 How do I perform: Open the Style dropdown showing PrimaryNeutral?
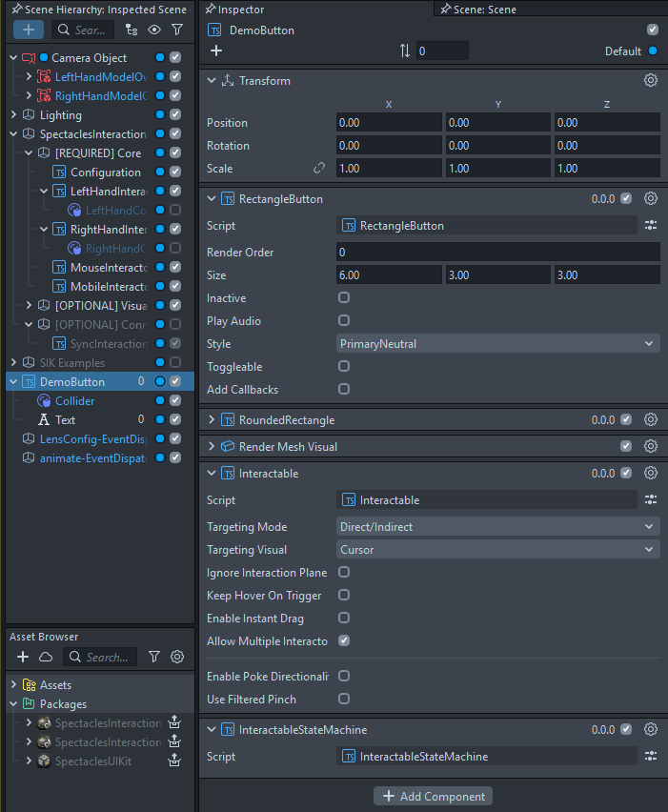(x=497, y=344)
